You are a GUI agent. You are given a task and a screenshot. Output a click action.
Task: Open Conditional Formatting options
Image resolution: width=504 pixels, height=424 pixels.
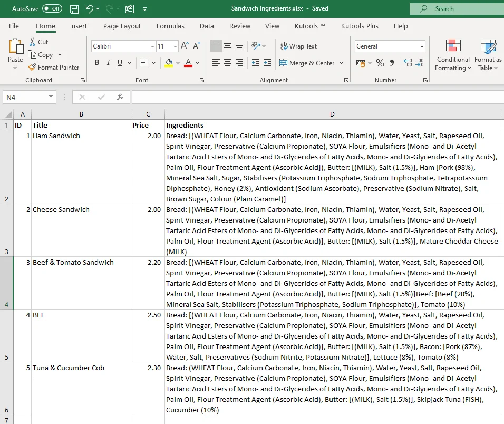(x=452, y=54)
